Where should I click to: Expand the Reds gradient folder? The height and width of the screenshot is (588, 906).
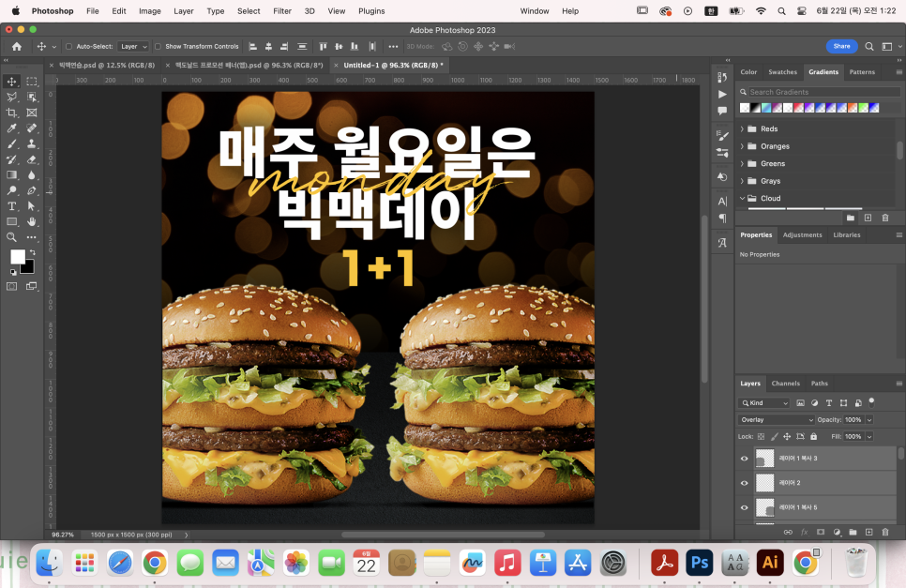pyautogui.click(x=743, y=128)
